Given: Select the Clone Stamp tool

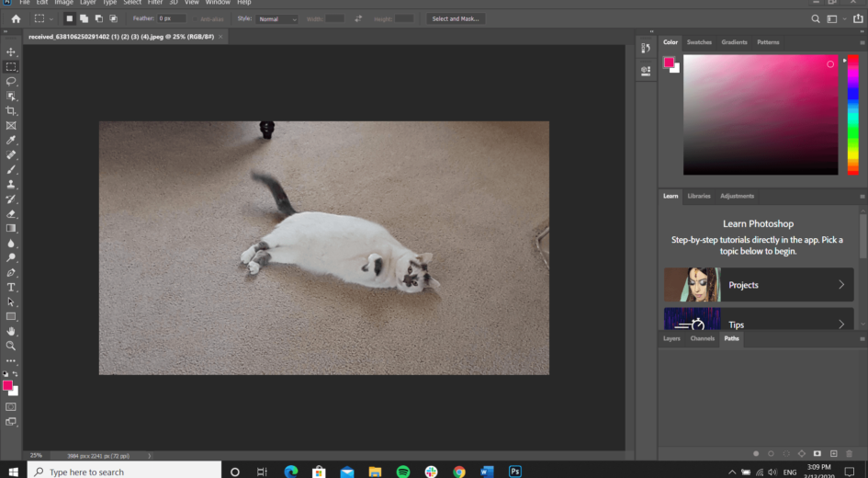Looking at the screenshot, I should click(10, 185).
